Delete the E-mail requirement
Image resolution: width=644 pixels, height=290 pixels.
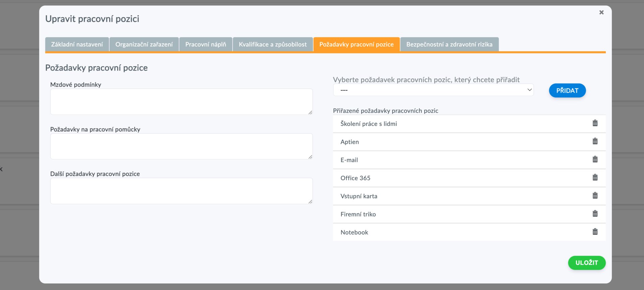pyautogui.click(x=595, y=159)
